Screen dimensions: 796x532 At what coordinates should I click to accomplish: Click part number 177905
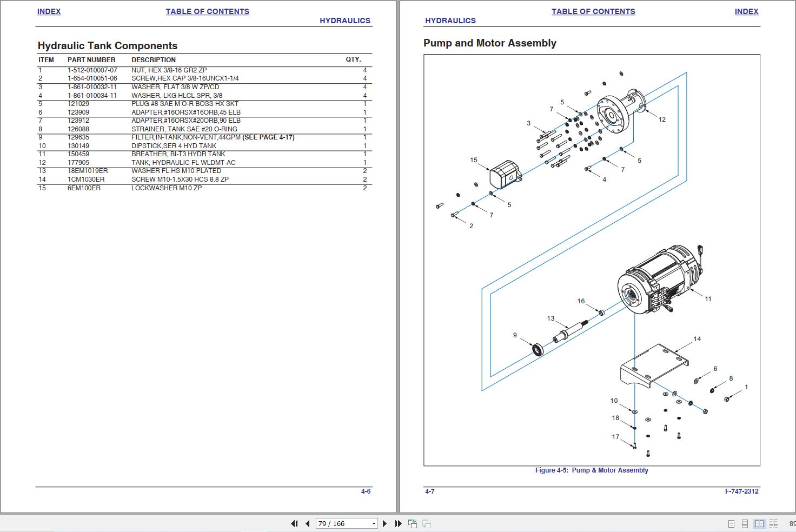(x=78, y=163)
